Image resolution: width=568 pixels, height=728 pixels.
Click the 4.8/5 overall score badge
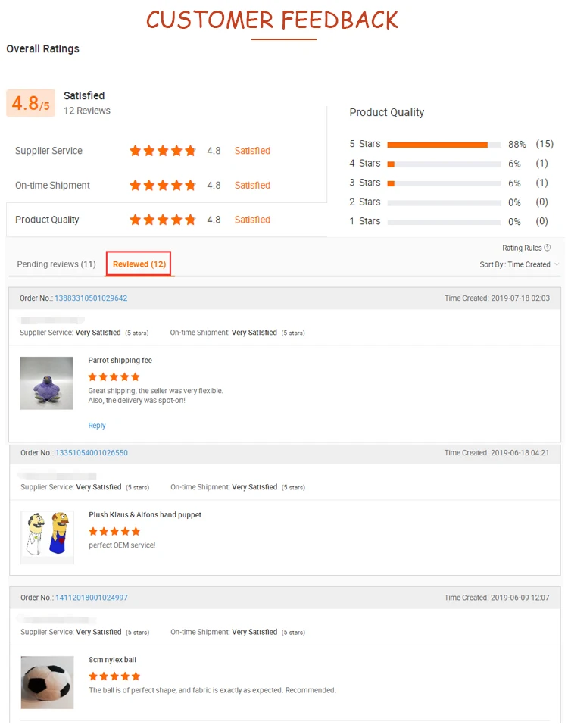[x=30, y=103]
